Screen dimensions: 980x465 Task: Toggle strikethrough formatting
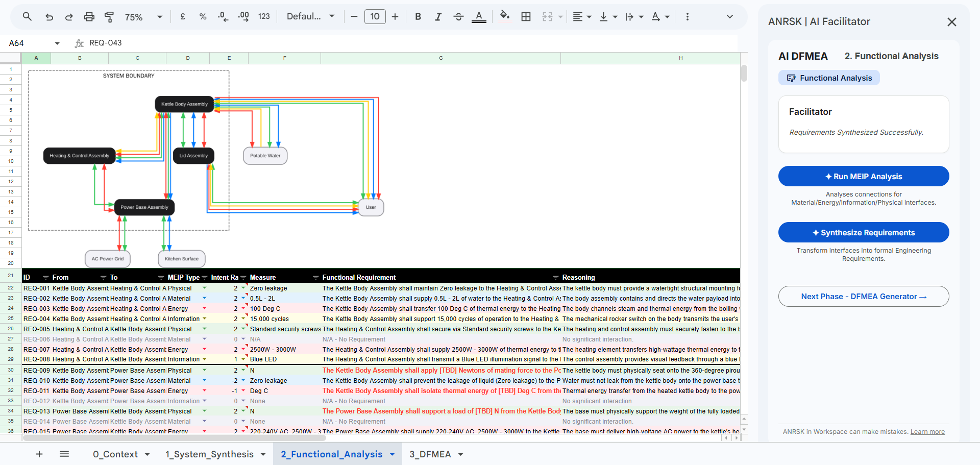point(458,17)
